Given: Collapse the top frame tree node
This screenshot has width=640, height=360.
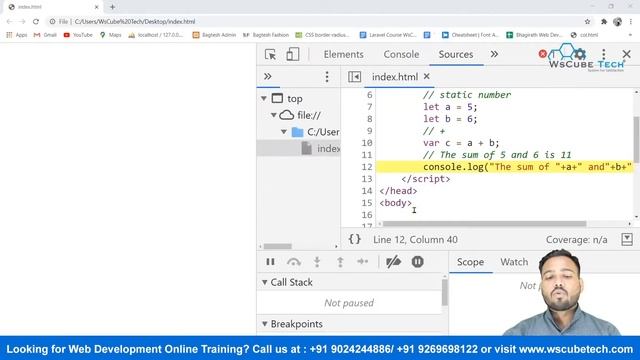Looking at the screenshot, I should (264, 98).
